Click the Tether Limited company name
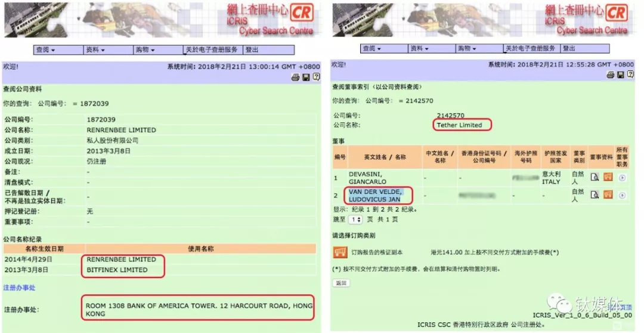Viewport: 644px width, 333px height. pos(459,125)
